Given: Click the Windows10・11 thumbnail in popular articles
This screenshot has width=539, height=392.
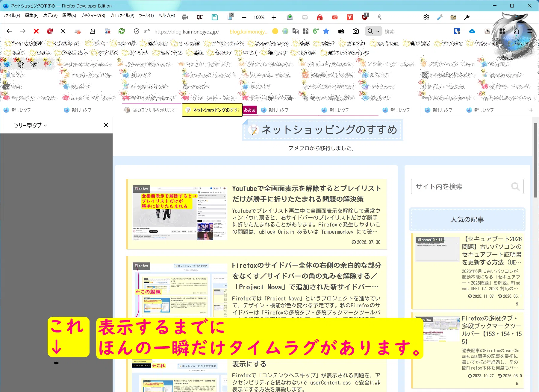Looking at the screenshot, I should pyautogui.click(x=437, y=250).
